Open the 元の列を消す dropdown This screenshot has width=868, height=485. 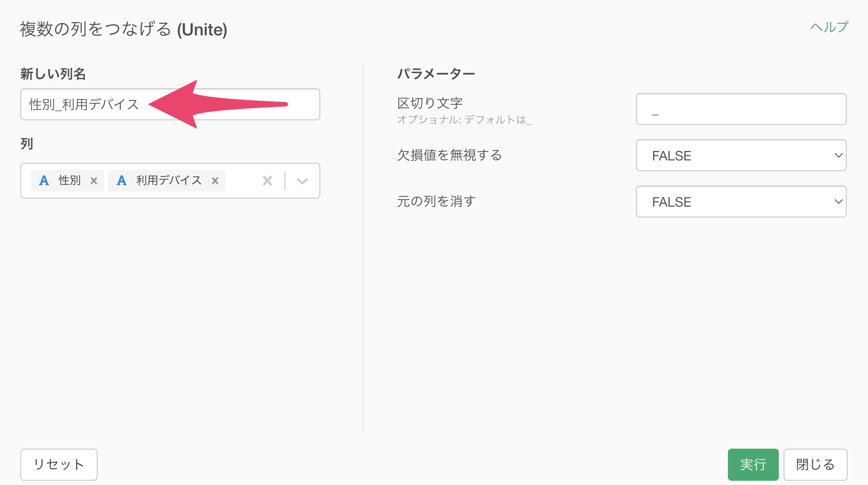click(741, 201)
